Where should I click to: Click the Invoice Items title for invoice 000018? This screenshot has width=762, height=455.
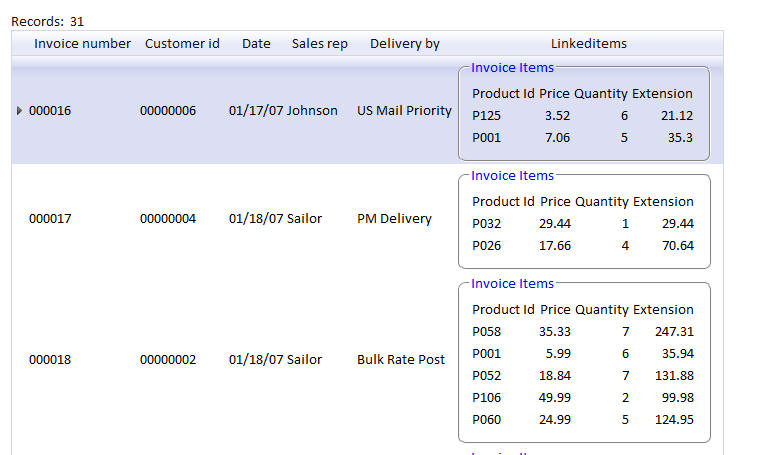point(512,283)
